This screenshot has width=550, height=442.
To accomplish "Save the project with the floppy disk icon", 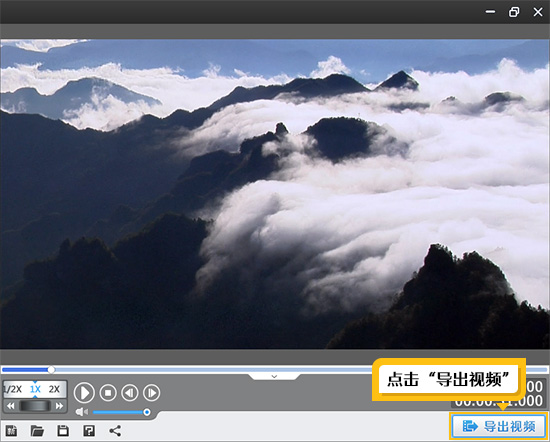I will 63,430.
